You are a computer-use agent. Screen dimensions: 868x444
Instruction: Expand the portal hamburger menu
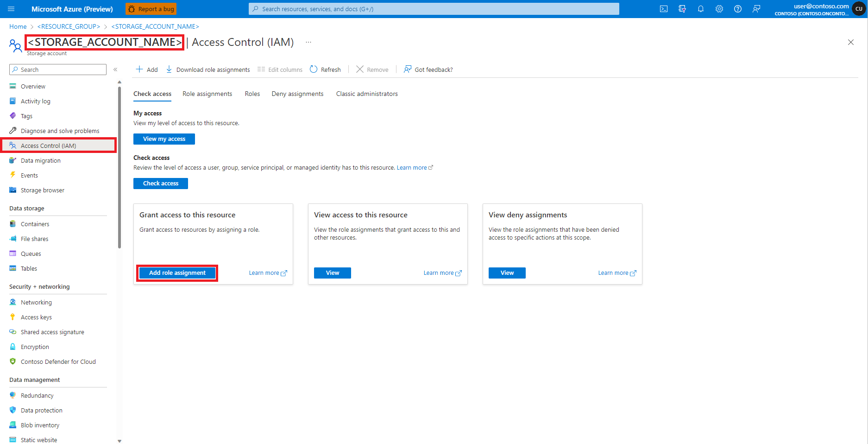tap(10, 8)
